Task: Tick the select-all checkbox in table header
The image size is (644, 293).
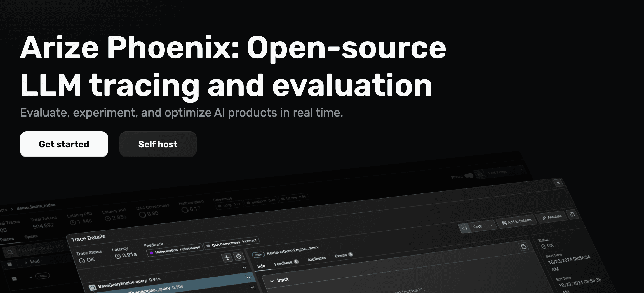Action: point(10,264)
